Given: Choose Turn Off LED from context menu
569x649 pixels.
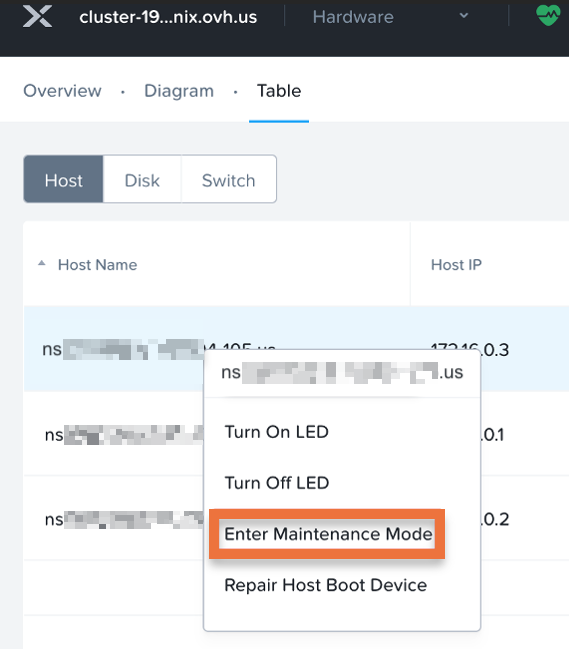Looking at the screenshot, I should point(276,483).
